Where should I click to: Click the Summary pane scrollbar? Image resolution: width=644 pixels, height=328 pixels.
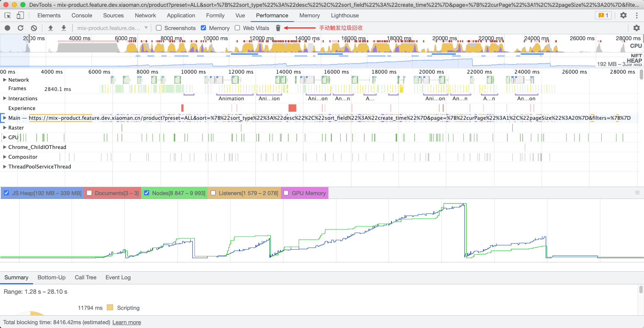click(641, 289)
